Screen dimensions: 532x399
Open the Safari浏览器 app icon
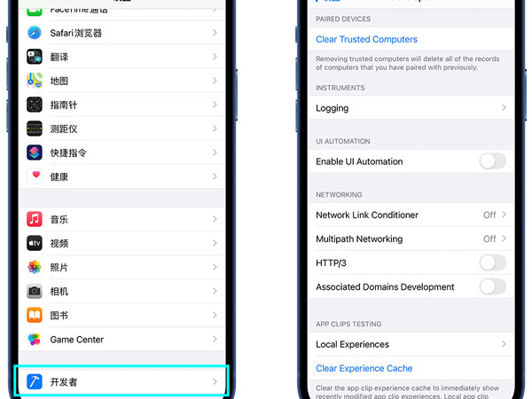pyautogui.click(x=35, y=33)
